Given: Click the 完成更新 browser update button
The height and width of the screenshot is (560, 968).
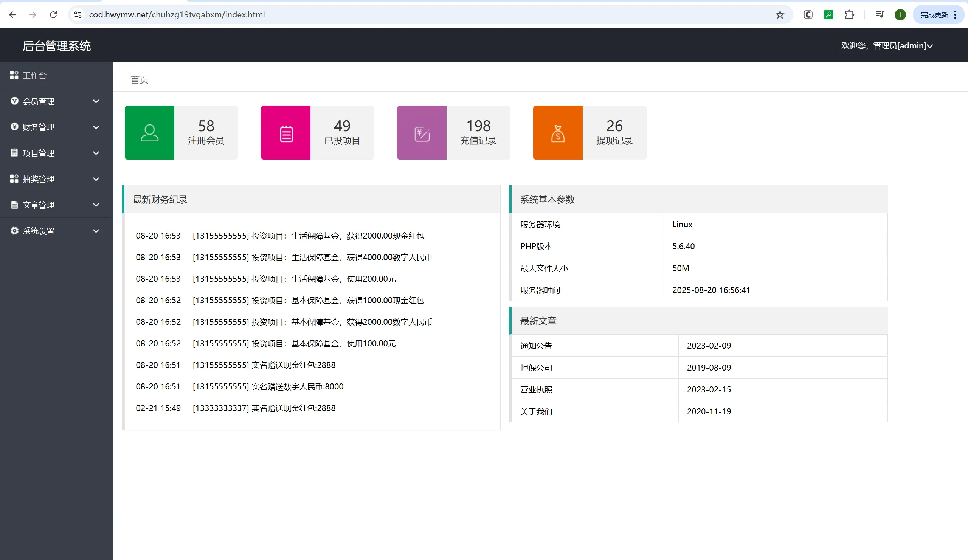Looking at the screenshot, I should point(934,15).
